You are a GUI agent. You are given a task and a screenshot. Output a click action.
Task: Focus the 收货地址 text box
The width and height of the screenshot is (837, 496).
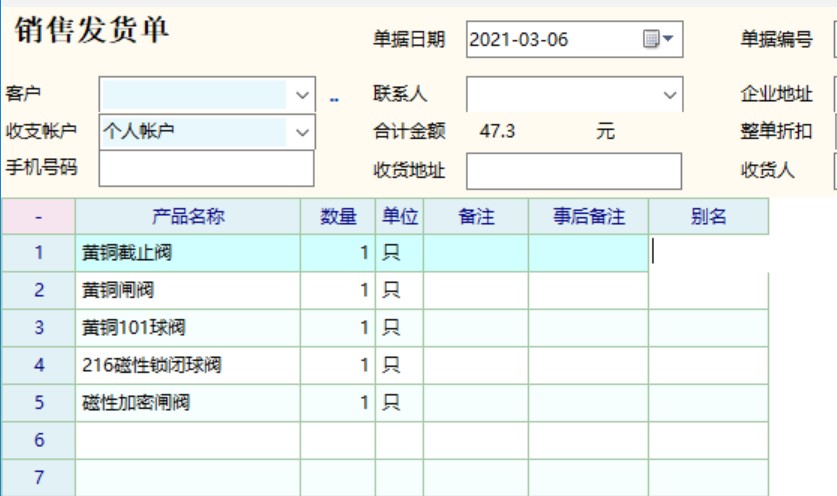573,170
